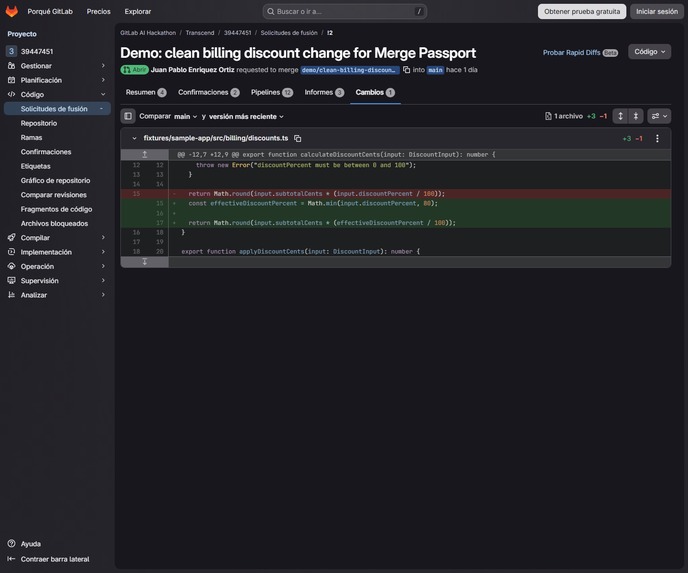Open 39447451 breadcrumb link
688x573 pixels.
[237, 33]
